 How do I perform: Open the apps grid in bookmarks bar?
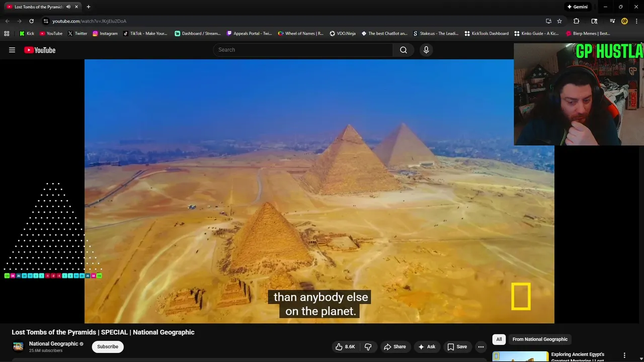pyautogui.click(x=7, y=34)
